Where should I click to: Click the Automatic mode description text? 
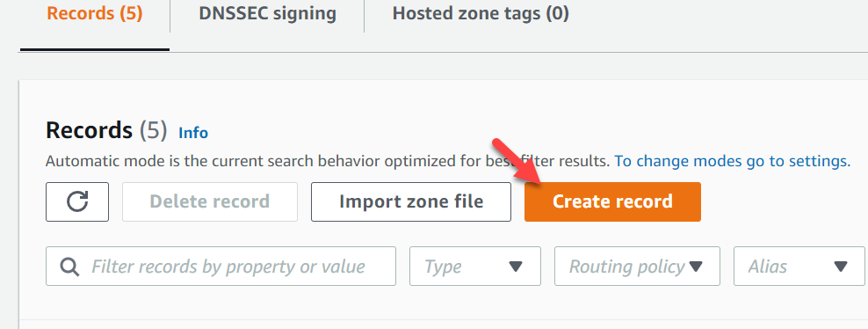pyautogui.click(x=328, y=161)
